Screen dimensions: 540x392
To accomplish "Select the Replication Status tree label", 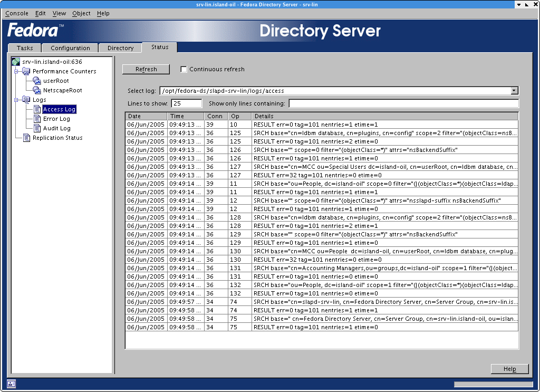I will (x=57, y=138).
